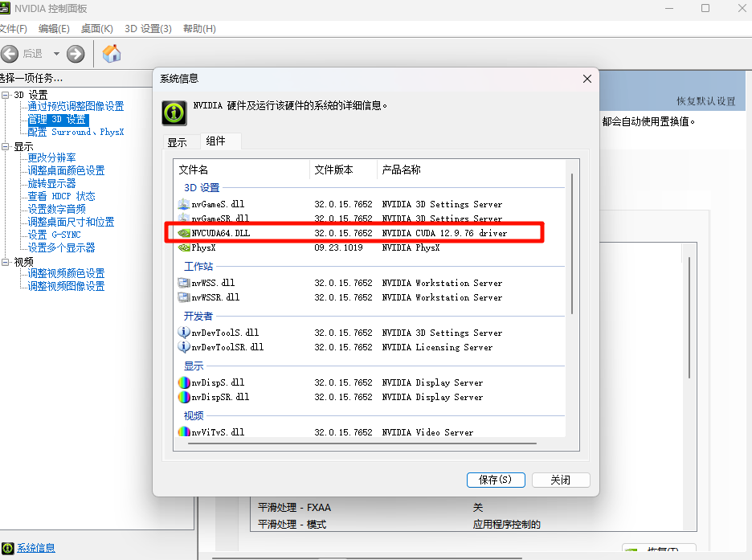This screenshot has width=752, height=560.
Task: Click the 关闭 button
Action: point(561,480)
